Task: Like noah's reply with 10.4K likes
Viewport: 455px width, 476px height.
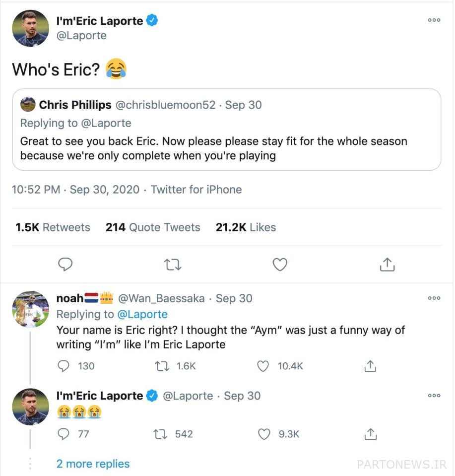Action: pyautogui.click(x=263, y=366)
